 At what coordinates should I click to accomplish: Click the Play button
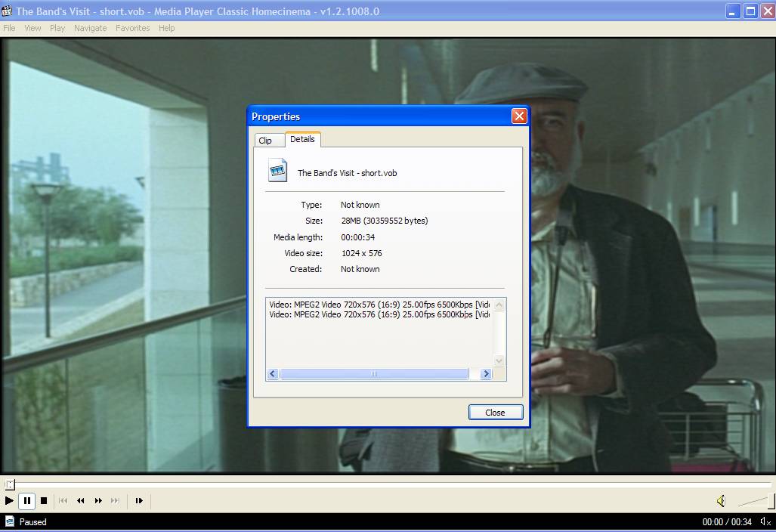9,501
